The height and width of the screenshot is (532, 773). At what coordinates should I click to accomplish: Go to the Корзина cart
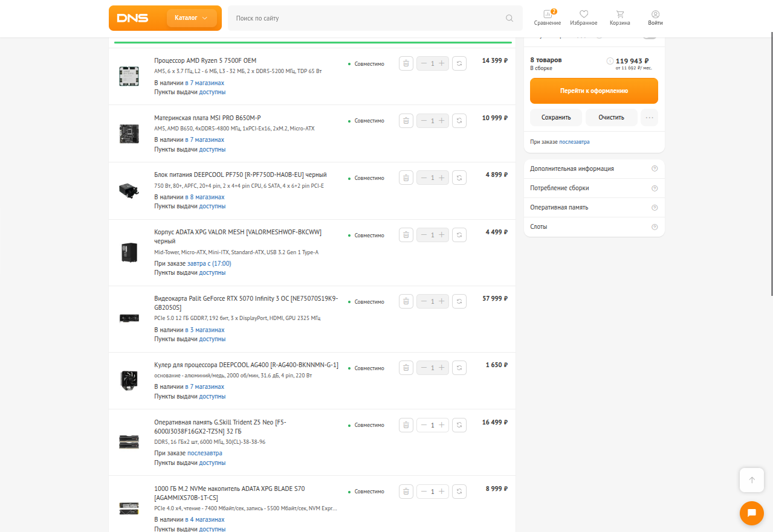620,18
